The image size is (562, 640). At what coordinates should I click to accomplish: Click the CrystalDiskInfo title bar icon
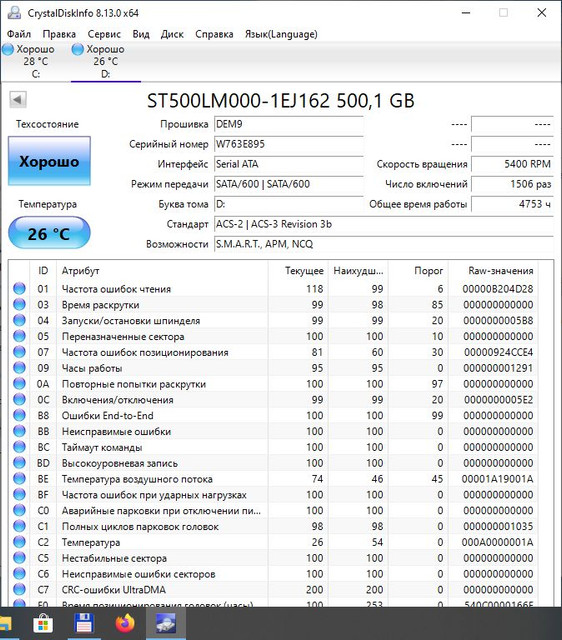coord(14,13)
